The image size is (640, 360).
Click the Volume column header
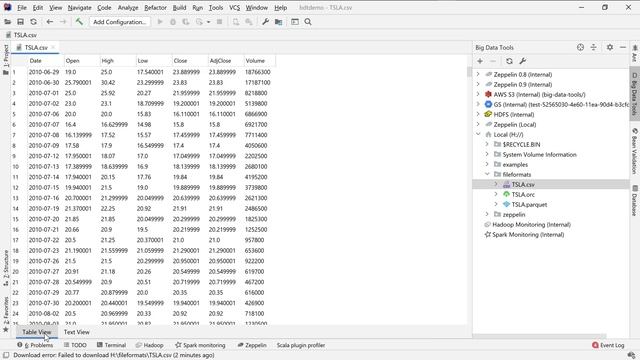pos(260,61)
